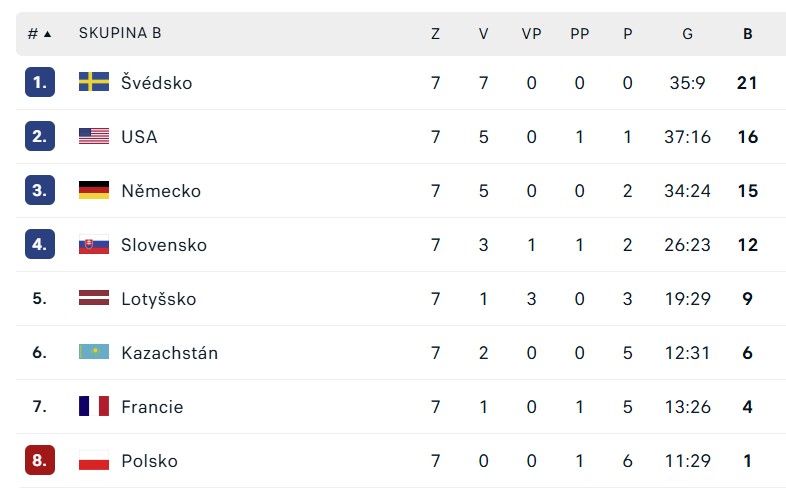Click the SKUPINA B header label
The height and width of the screenshot is (495, 786).
click(120, 33)
